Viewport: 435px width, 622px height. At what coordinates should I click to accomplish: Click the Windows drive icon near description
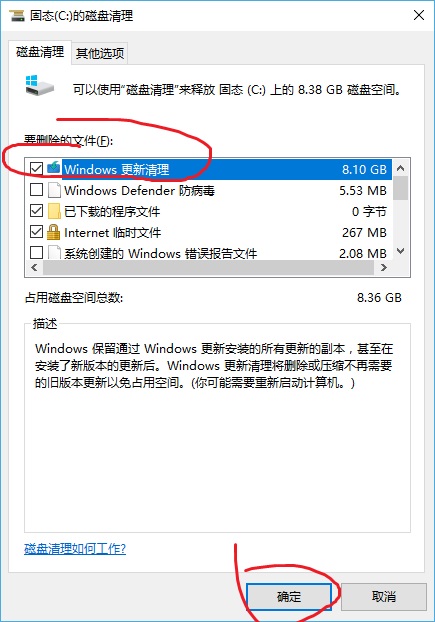coord(39,85)
